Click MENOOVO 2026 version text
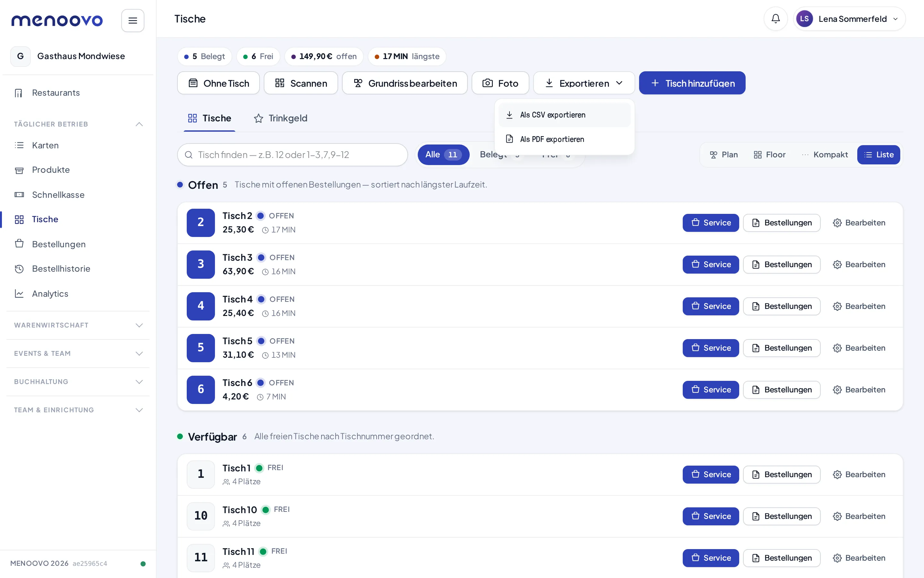Image resolution: width=924 pixels, height=578 pixels. point(39,564)
